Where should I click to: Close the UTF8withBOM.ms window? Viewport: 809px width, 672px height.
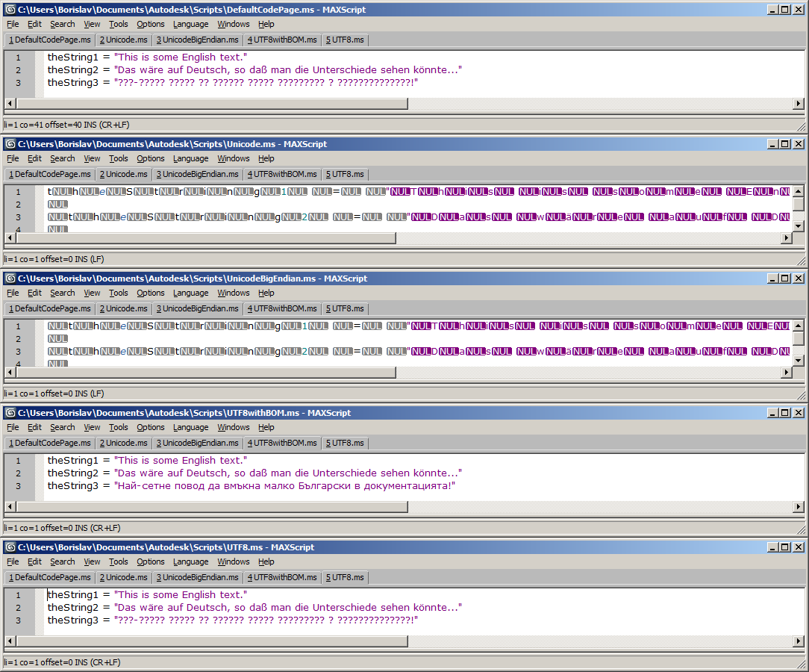(x=798, y=413)
